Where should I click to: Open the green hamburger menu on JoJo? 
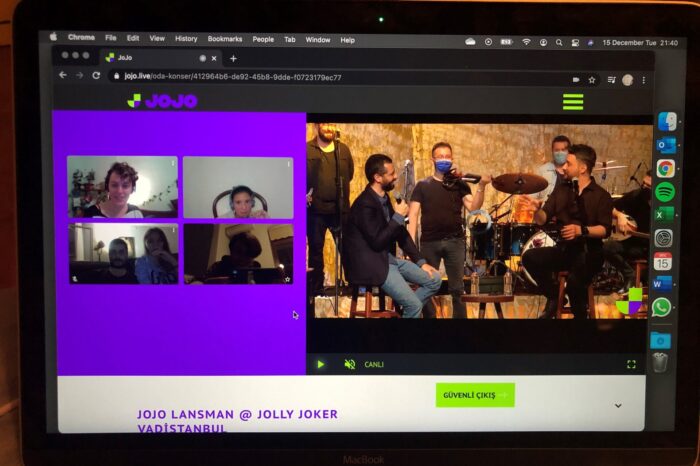(573, 102)
